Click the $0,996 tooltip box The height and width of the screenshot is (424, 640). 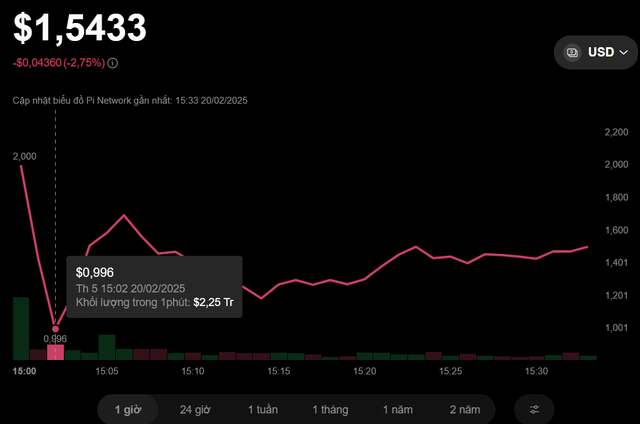(154, 287)
